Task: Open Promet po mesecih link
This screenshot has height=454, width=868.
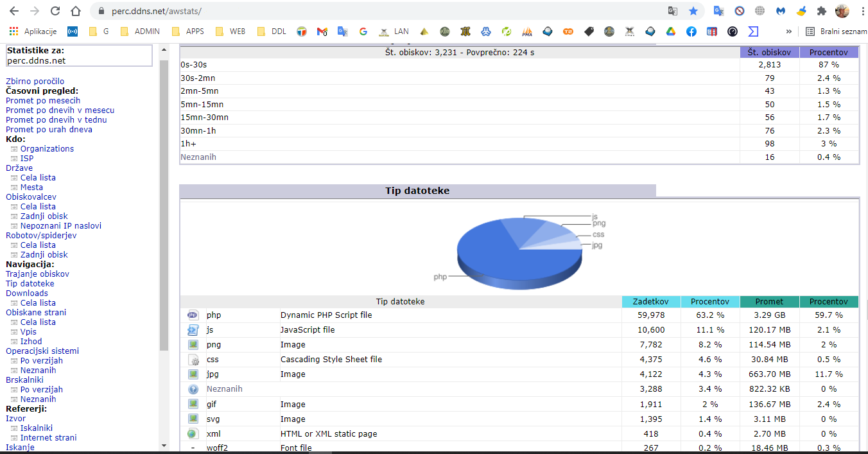Action: [x=43, y=100]
